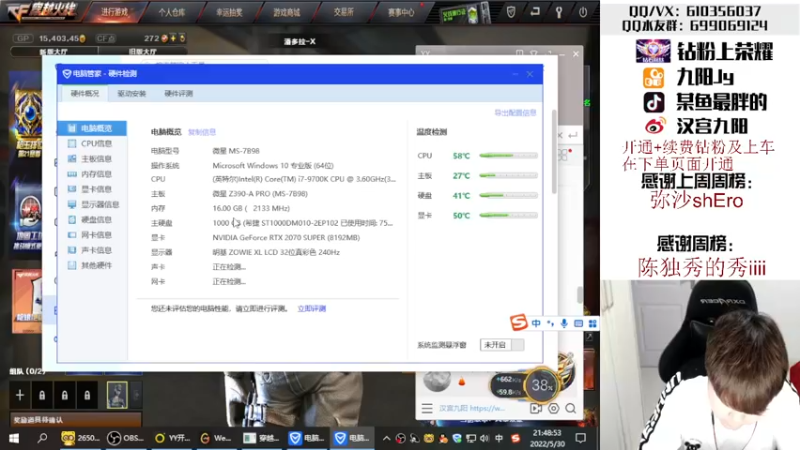Image resolution: width=800 pixels, height=450 pixels.
Task: Click 复制信息 link next to 电脑概览
Action: coord(202,132)
